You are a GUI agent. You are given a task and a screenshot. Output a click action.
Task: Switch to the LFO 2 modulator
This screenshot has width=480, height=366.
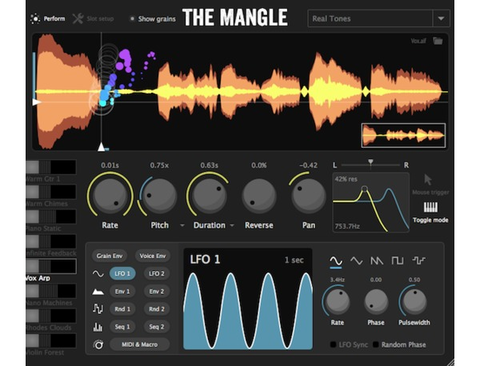coord(156,274)
